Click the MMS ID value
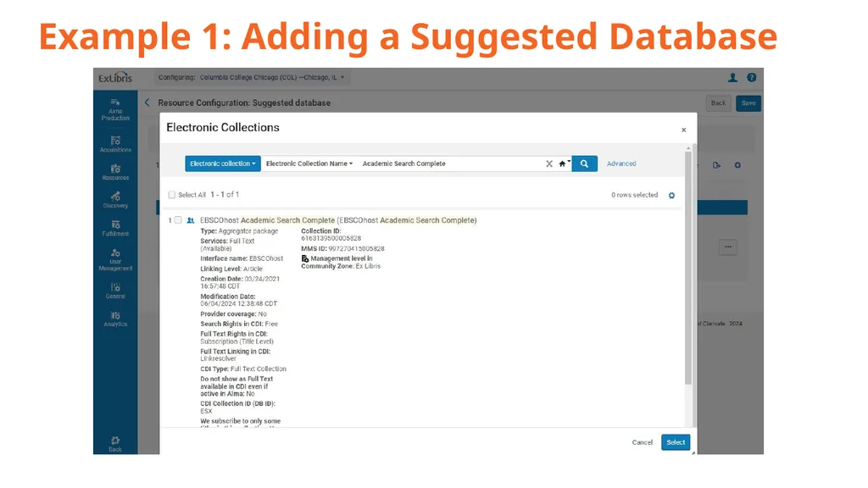The image size is (868, 488). click(x=356, y=248)
